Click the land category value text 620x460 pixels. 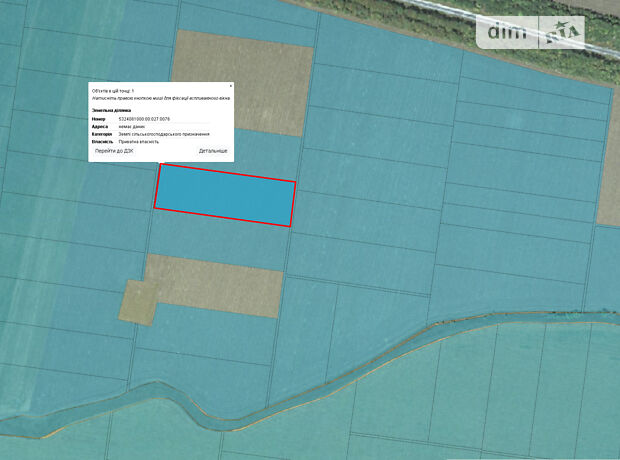[164, 134]
